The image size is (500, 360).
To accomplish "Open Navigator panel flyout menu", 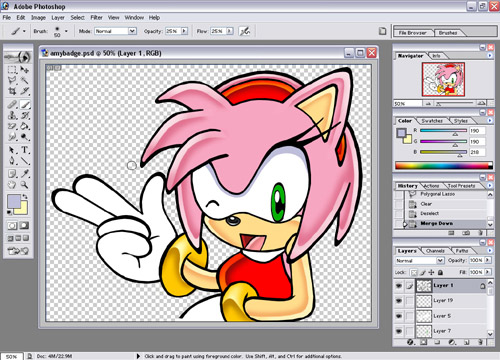I will 490,56.
